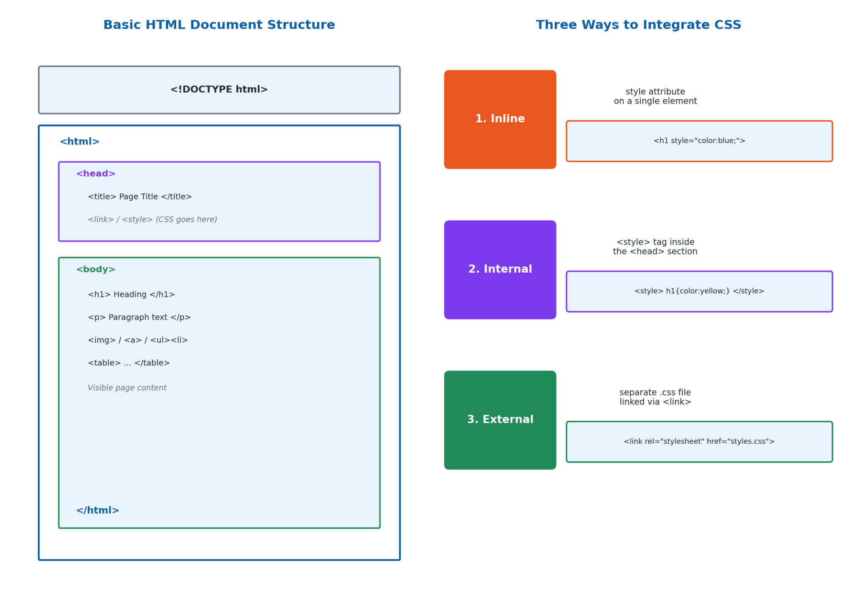Select the '<h1> Heading </h1>' line
The image size is (868, 606).
(131, 294)
